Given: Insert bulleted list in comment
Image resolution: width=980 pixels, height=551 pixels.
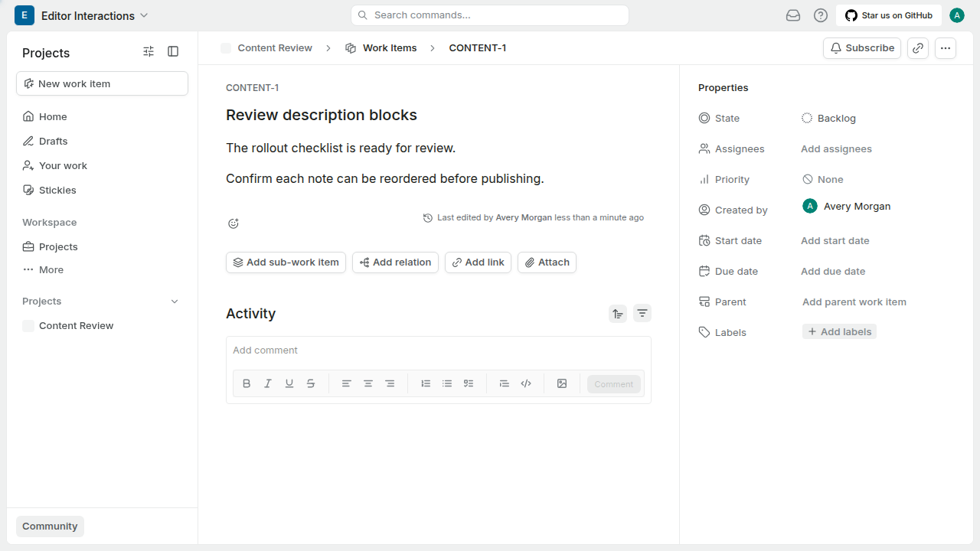Looking at the screenshot, I should (447, 383).
